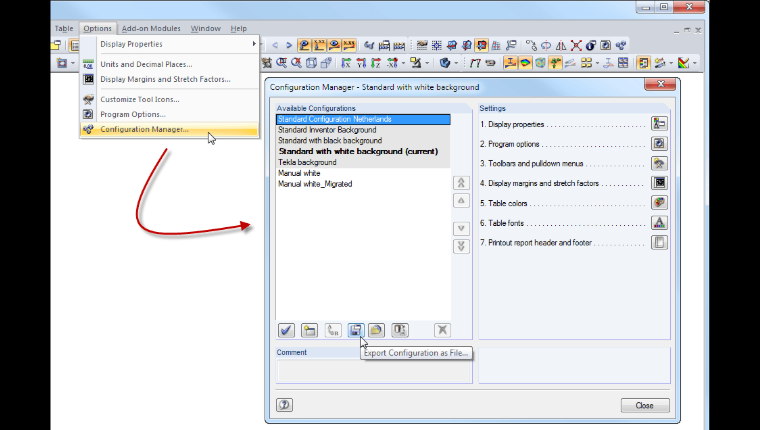Click the help question mark button in the dialog

[x=285, y=405]
